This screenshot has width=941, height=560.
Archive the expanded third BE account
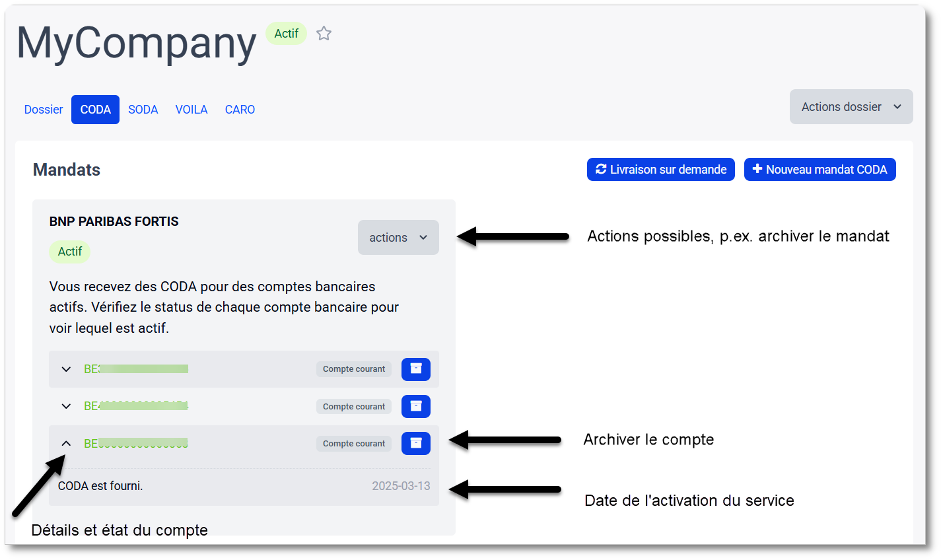tap(415, 443)
